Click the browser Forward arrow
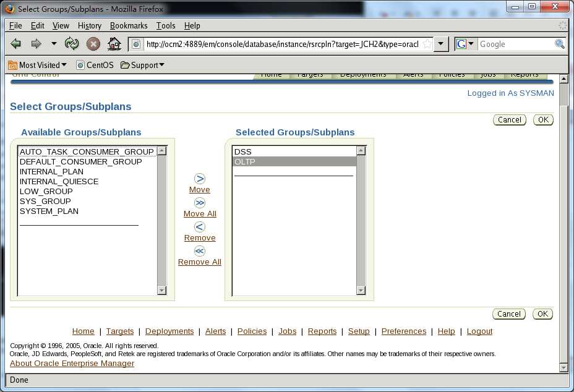 click(36, 44)
